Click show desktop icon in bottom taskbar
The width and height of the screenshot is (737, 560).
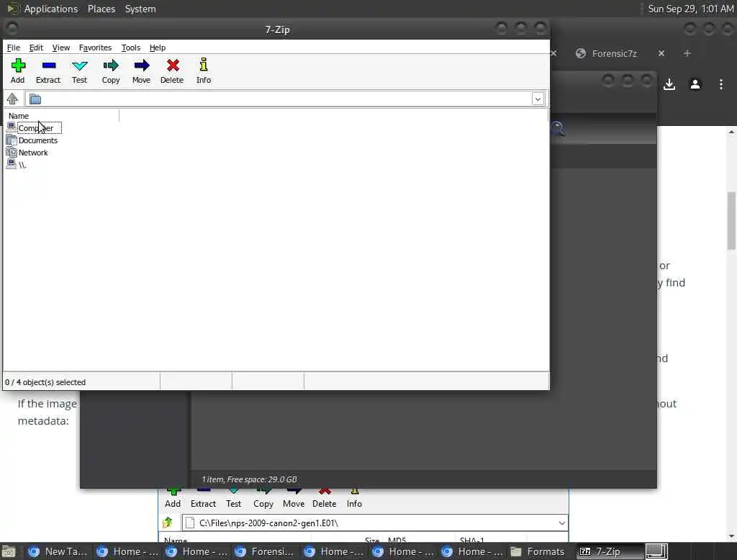(x=9, y=551)
